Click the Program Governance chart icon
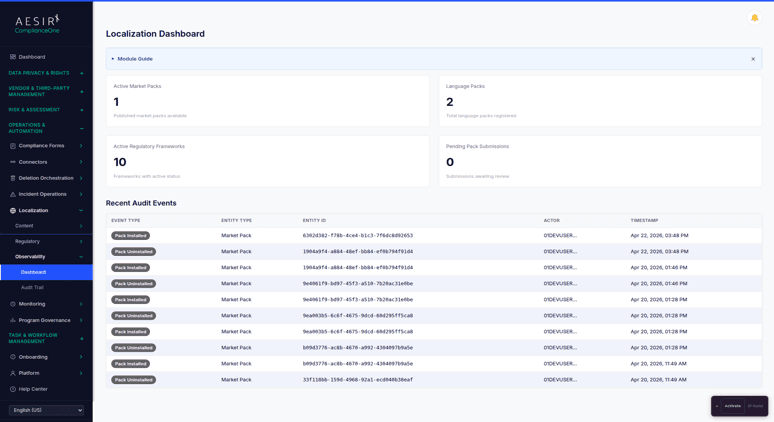 coord(13,320)
